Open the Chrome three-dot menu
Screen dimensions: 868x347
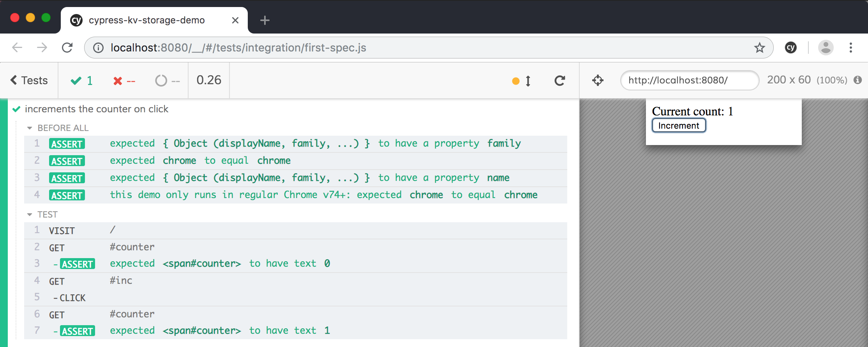pos(850,48)
